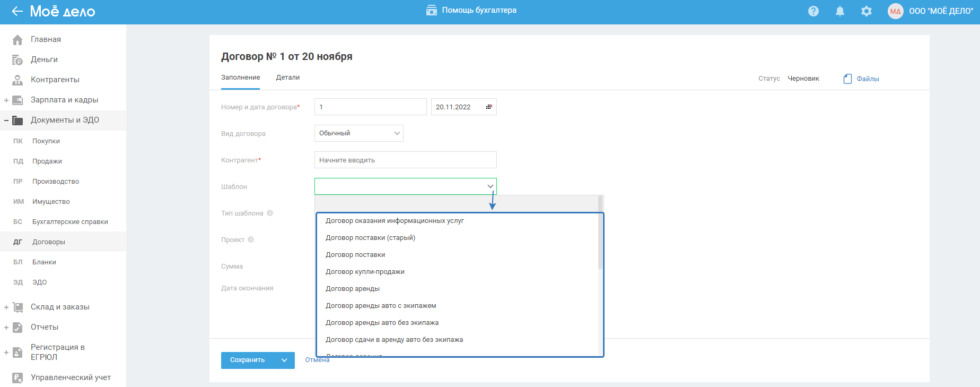Click the Файлы document icon
Image resolution: width=980 pixels, height=387 pixels.
click(x=847, y=79)
